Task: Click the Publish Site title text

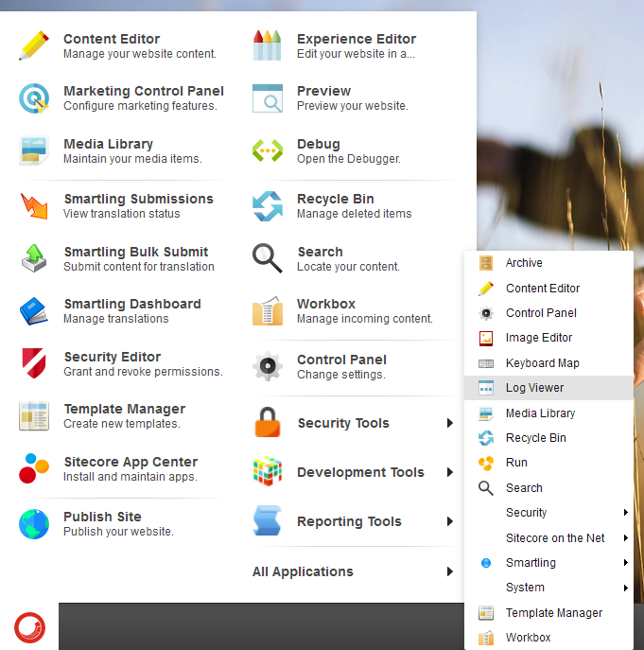Action: coord(102,517)
